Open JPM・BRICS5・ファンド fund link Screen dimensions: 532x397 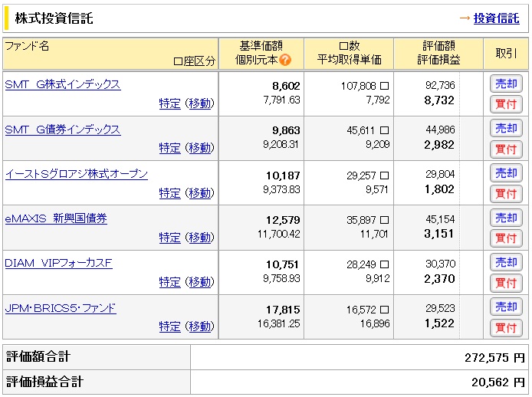pos(61,308)
